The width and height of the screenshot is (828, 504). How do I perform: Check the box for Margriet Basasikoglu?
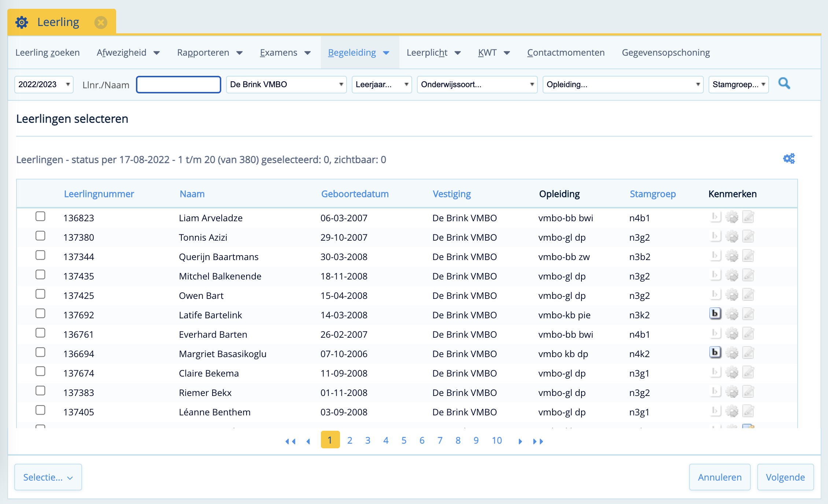coord(40,352)
